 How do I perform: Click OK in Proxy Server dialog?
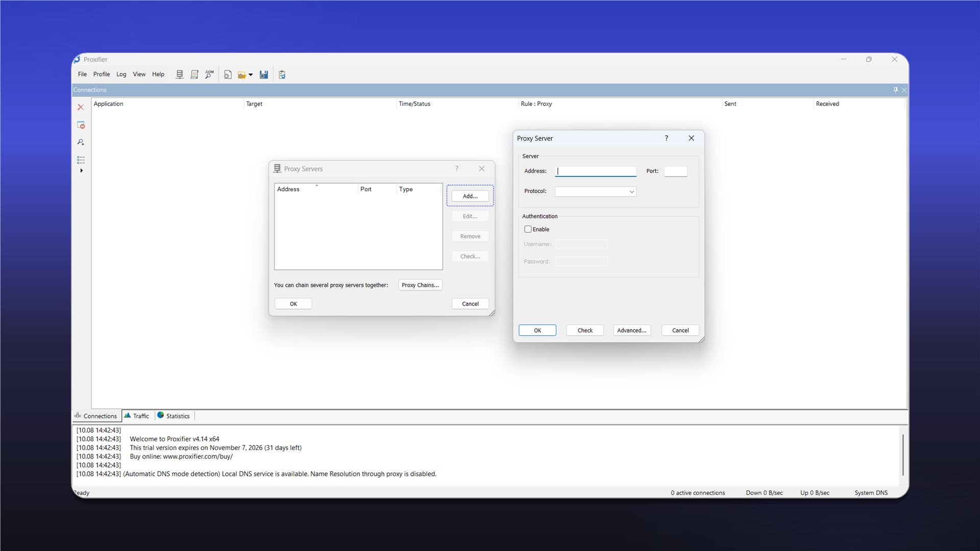click(x=537, y=330)
